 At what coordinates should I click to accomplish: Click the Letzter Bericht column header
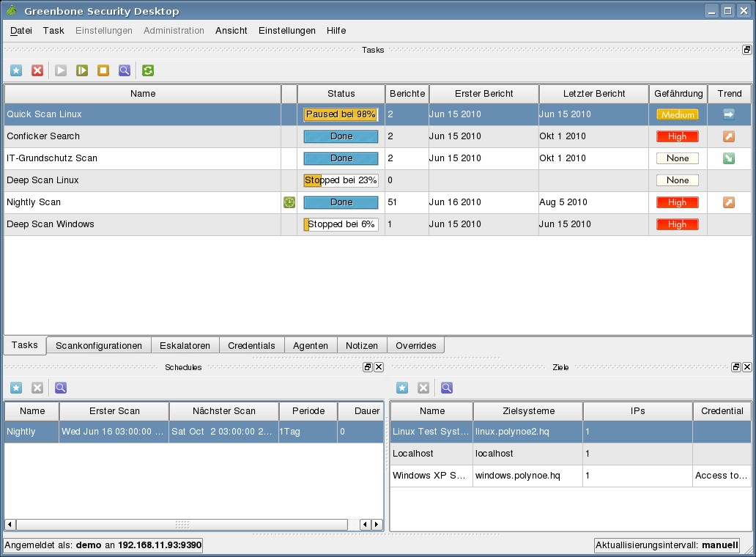594,94
